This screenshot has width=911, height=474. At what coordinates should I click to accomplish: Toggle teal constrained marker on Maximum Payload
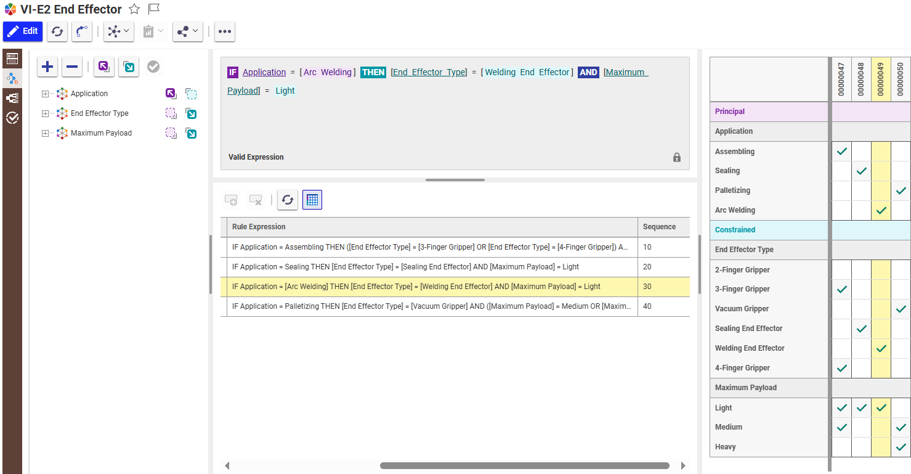coord(191,133)
